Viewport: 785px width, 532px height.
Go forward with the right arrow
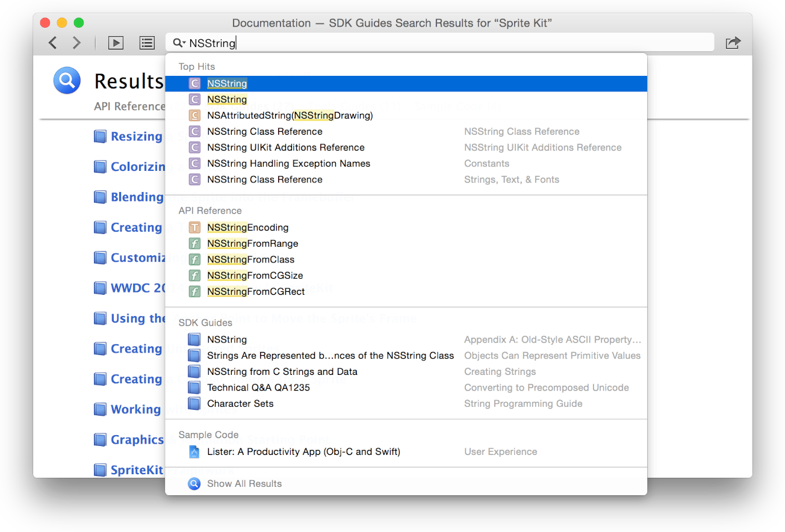(x=76, y=43)
